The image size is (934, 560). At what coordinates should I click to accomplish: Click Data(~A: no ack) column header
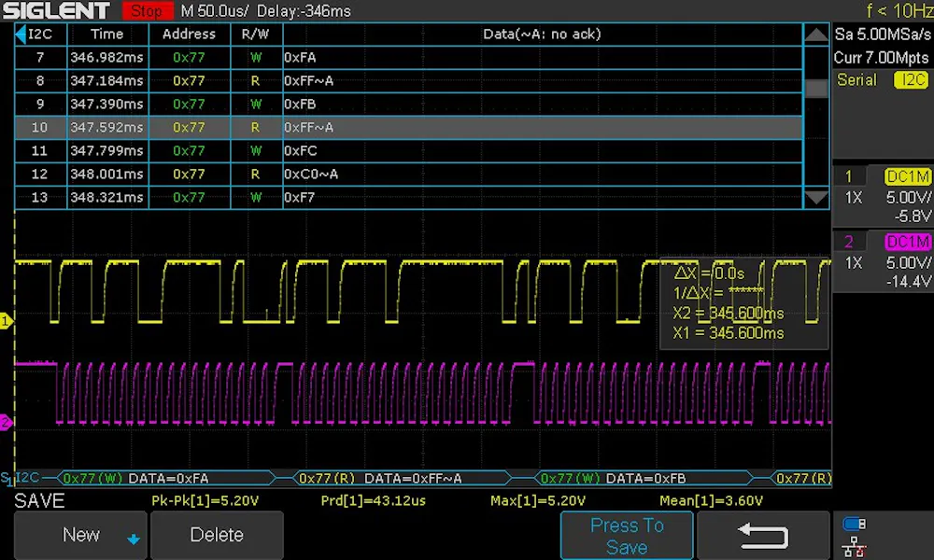[x=542, y=34]
